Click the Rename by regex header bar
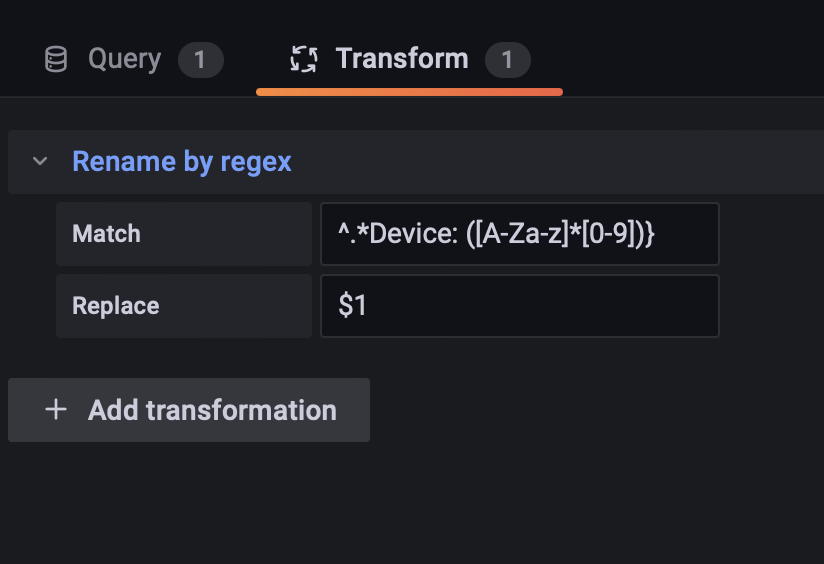Screen dimensions: 824x564 416,162
